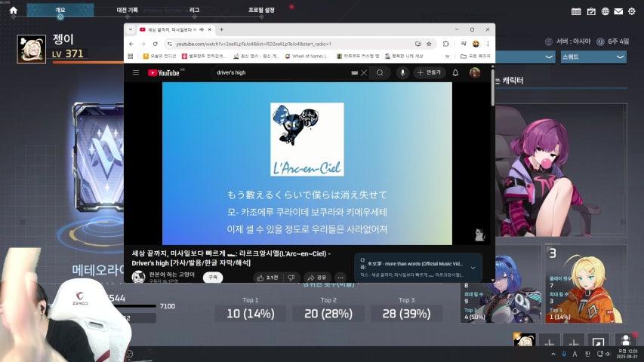The height and width of the screenshot is (362, 644).
Task: Open the game mail envelope icon
Action: pos(618,11)
